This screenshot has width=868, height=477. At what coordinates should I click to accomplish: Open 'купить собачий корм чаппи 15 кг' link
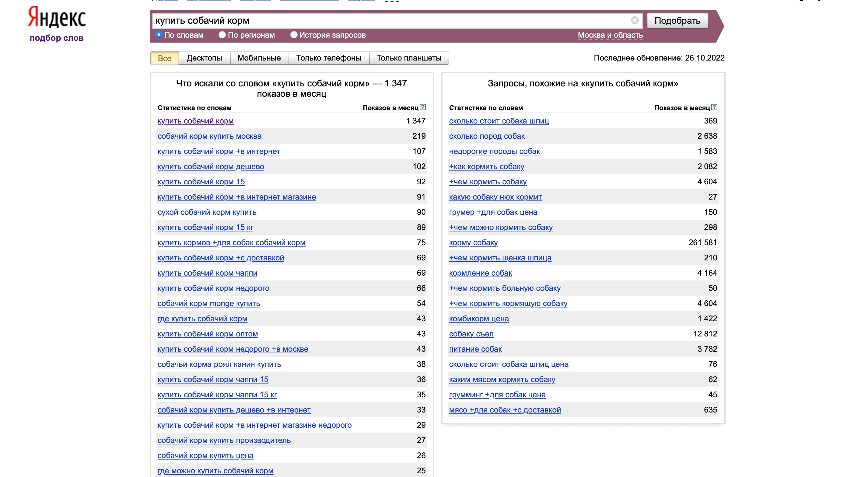(x=217, y=395)
